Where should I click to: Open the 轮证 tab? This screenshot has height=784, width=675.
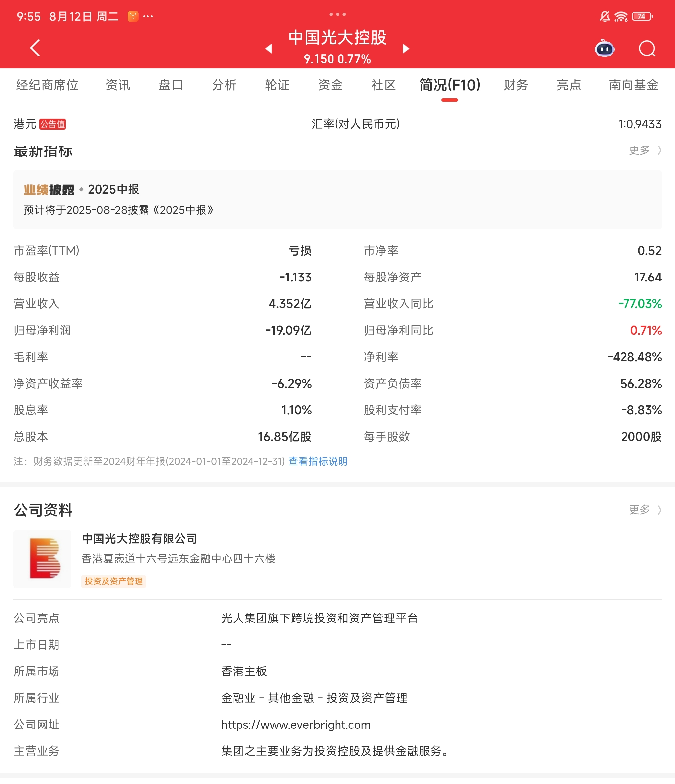point(277,85)
